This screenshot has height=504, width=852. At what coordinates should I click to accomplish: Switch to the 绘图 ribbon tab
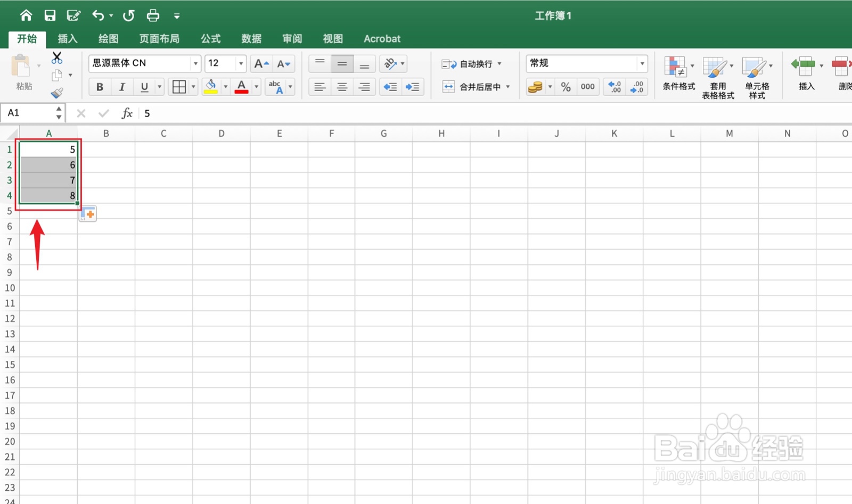108,39
